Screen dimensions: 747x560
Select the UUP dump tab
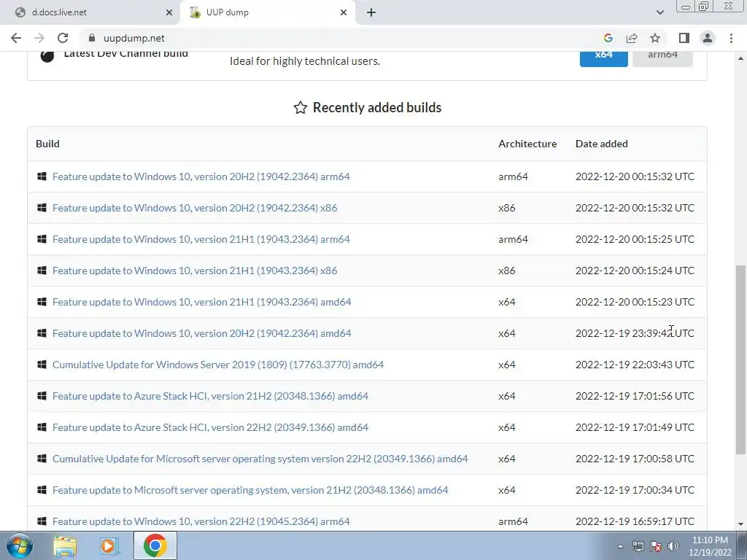point(268,12)
